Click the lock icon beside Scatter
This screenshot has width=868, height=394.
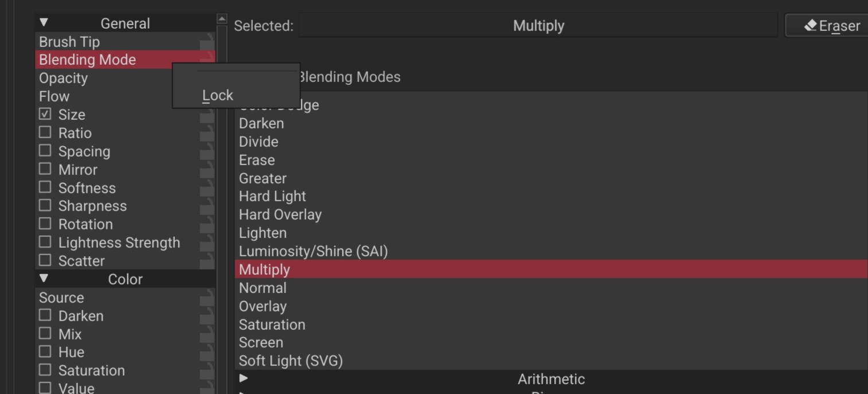coord(207,261)
